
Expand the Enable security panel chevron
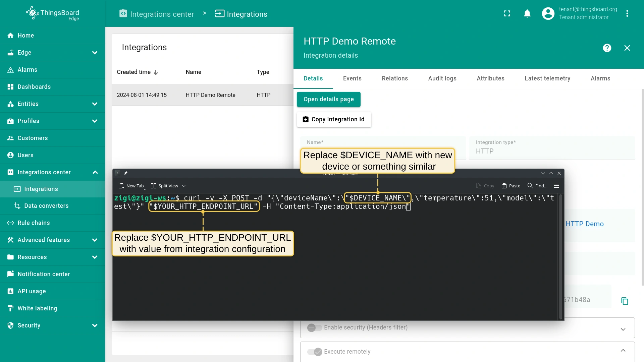623,329
